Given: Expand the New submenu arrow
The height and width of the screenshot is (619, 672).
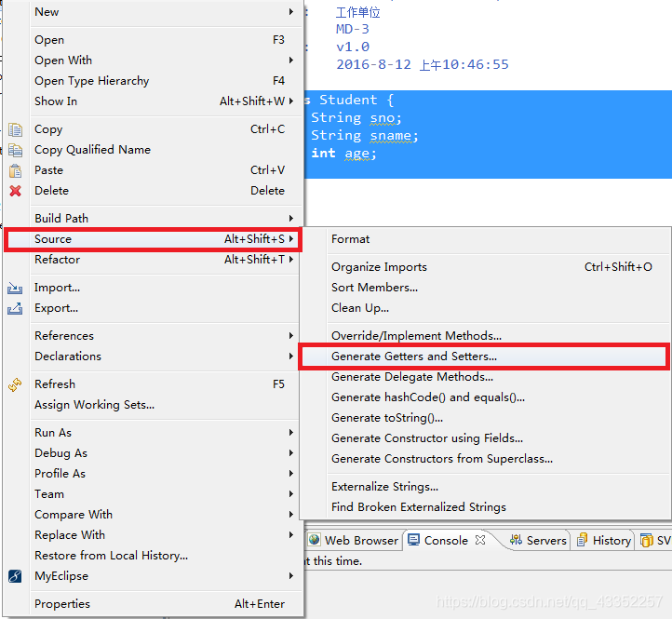Looking at the screenshot, I should tap(291, 11).
